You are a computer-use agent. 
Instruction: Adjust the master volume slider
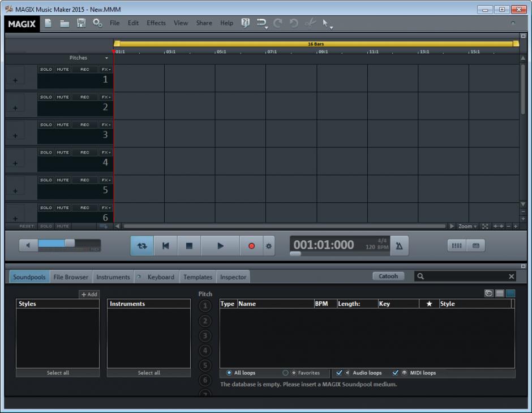[69, 243]
